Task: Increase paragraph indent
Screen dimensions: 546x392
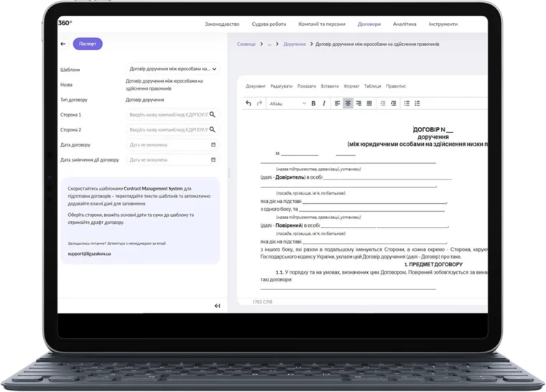Action: (x=394, y=103)
